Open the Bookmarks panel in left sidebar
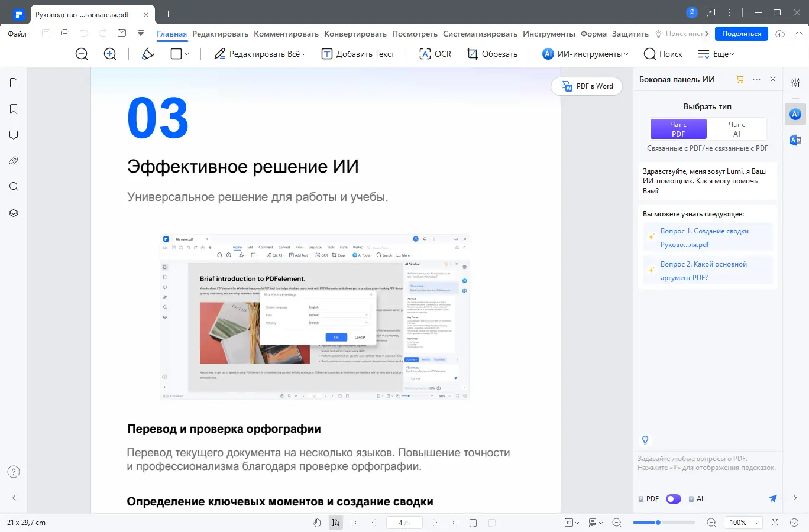The image size is (809, 532). tap(13, 109)
